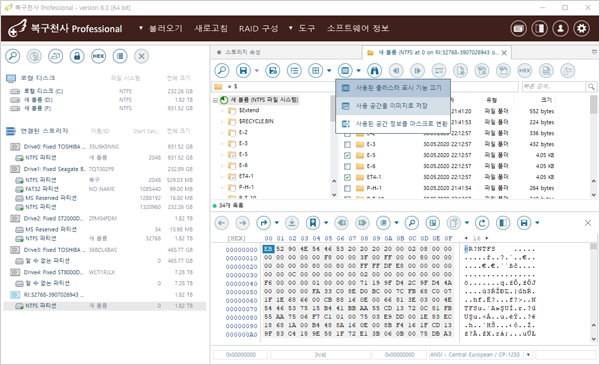Click the checklist icon in explorer toolbar
Image resolution: width=600 pixels, height=365 pixels.
point(294,70)
